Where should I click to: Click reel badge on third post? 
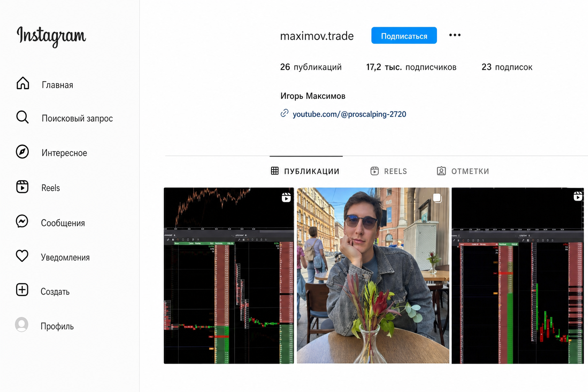[x=578, y=196]
